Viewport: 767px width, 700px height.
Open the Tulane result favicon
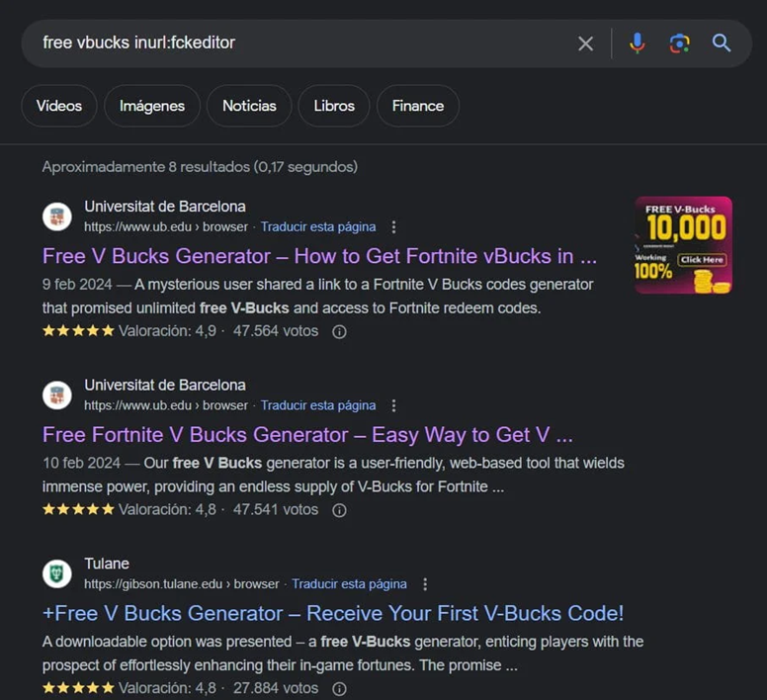pyautogui.click(x=57, y=573)
